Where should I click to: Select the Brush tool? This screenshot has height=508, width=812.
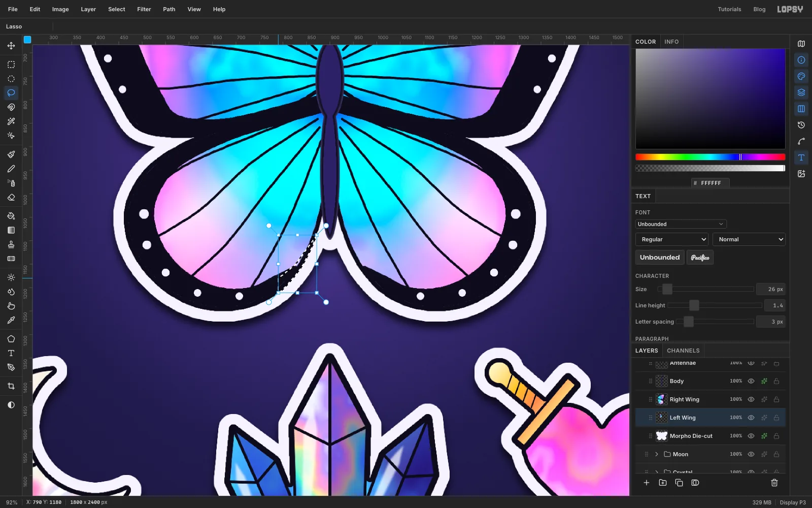coord(11,154)
